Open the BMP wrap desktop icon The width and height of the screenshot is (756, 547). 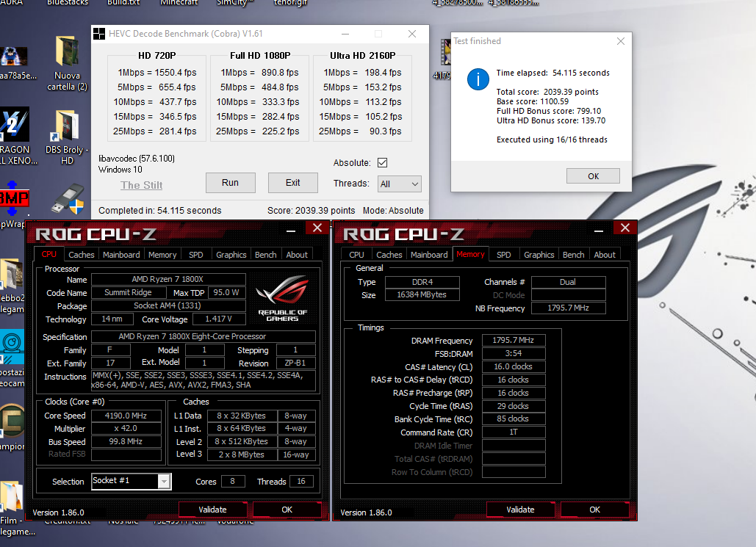click(x=13, y=198)
